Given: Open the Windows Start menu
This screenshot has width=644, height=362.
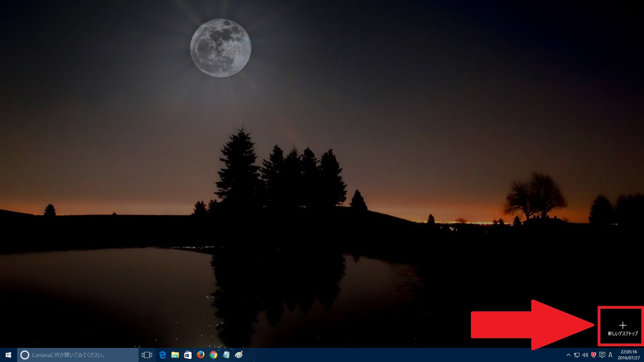Looking at the screenshot, I should pos(8,355).
